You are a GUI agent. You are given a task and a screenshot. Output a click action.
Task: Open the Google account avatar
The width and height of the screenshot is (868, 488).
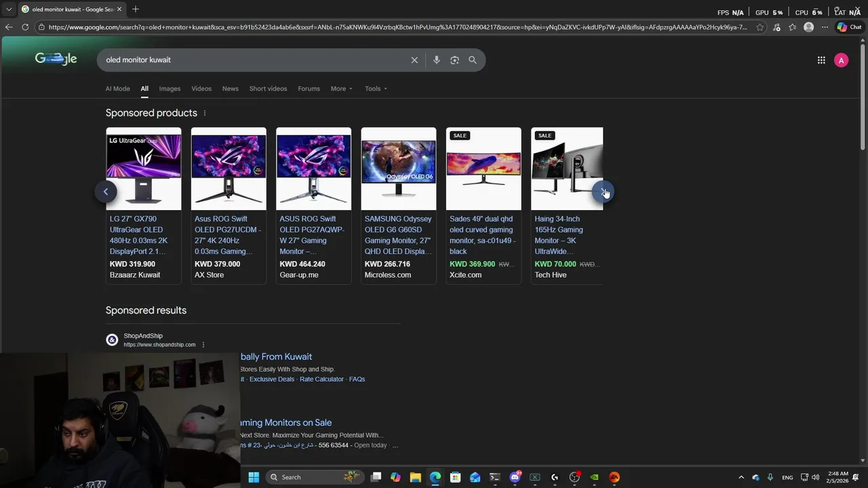coord(841,60)
